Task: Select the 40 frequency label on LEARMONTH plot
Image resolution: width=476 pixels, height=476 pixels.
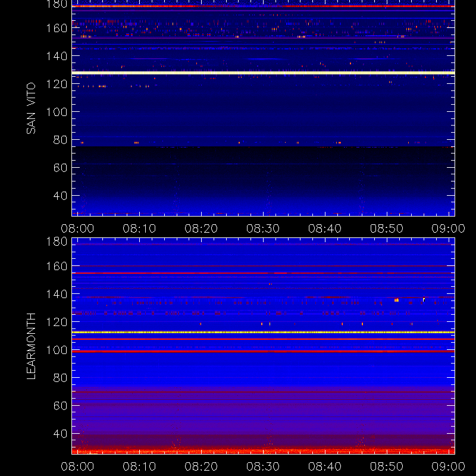Action: point(60,434)
